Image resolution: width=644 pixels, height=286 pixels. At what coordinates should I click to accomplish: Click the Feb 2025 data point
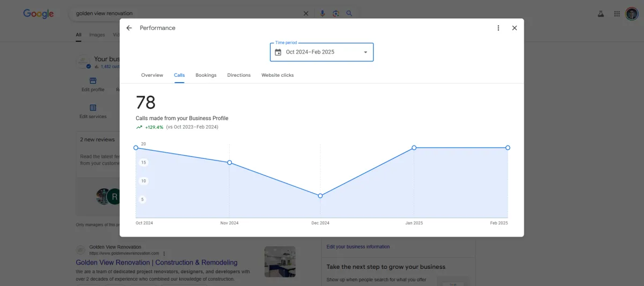(x=508, y=148)
